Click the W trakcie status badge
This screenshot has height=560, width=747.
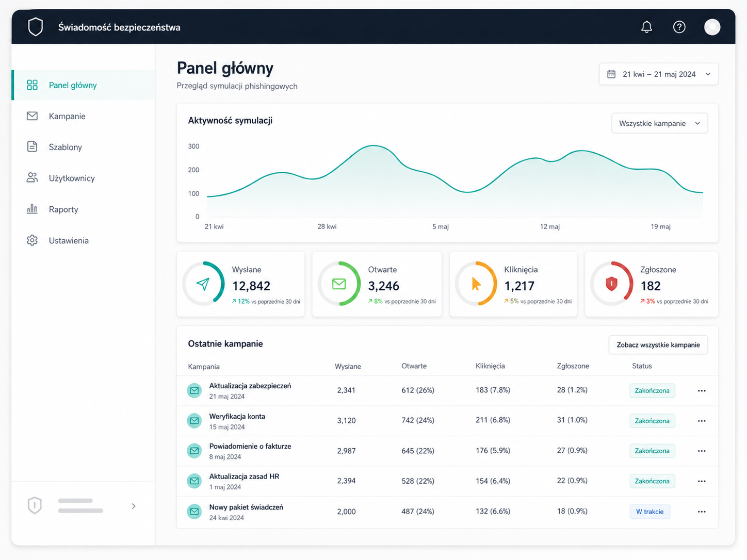coord(649,512)
